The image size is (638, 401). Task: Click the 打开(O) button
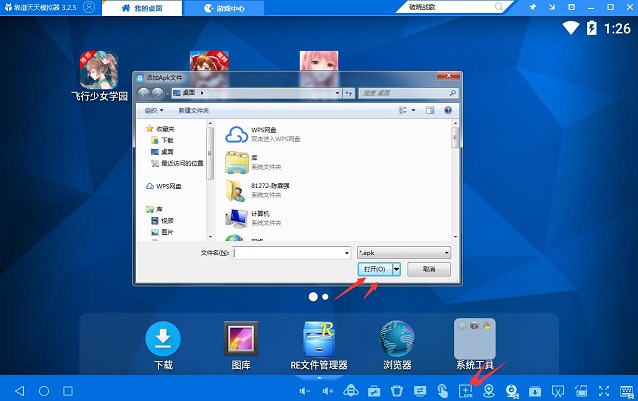pyautogui.click(x=375, y=269)
